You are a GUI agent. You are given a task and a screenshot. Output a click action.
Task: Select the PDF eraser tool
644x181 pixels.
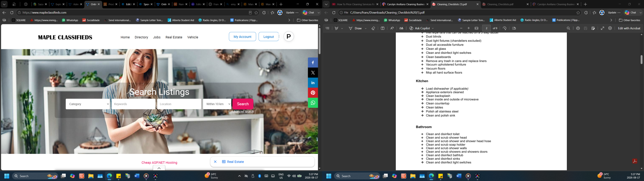click(373, 28)
